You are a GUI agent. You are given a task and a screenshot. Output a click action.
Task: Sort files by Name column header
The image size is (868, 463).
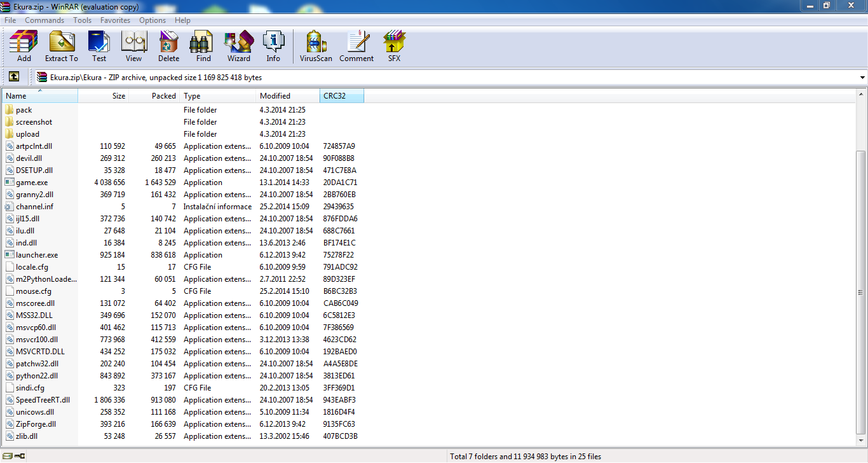pyautogui.click(x=39, y=96)
